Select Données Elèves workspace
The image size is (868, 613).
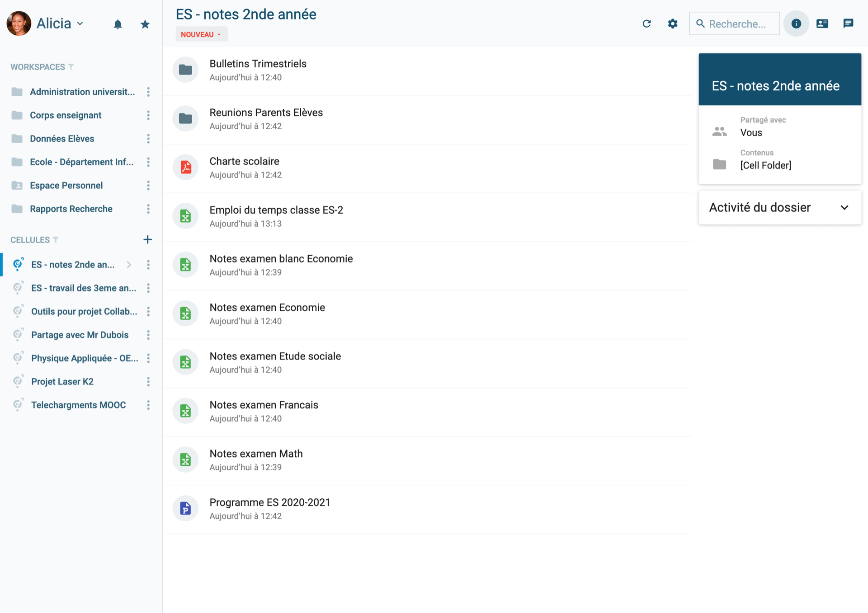click(x=62, y=139)
